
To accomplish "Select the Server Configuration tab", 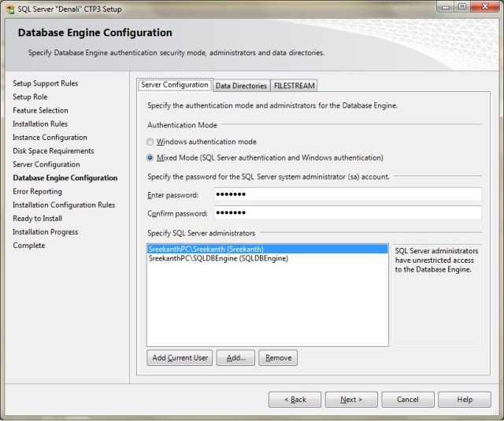I will point(174,85).
